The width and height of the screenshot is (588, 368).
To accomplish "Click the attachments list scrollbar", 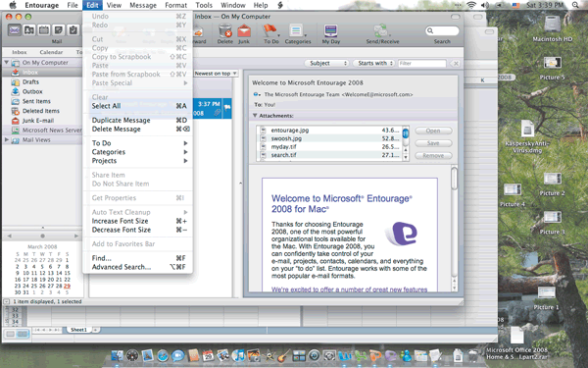I will (x=406, y=144).
